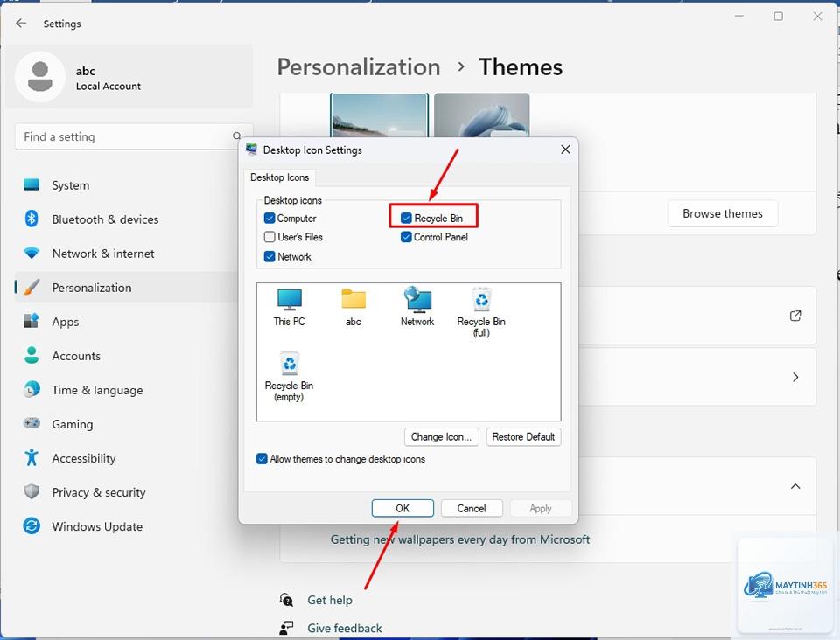Image resolution: width=840 pixels, height=640 pixels.
Task: Click the Personalization paintbrush icon
Action: click(x=31, y=288)
